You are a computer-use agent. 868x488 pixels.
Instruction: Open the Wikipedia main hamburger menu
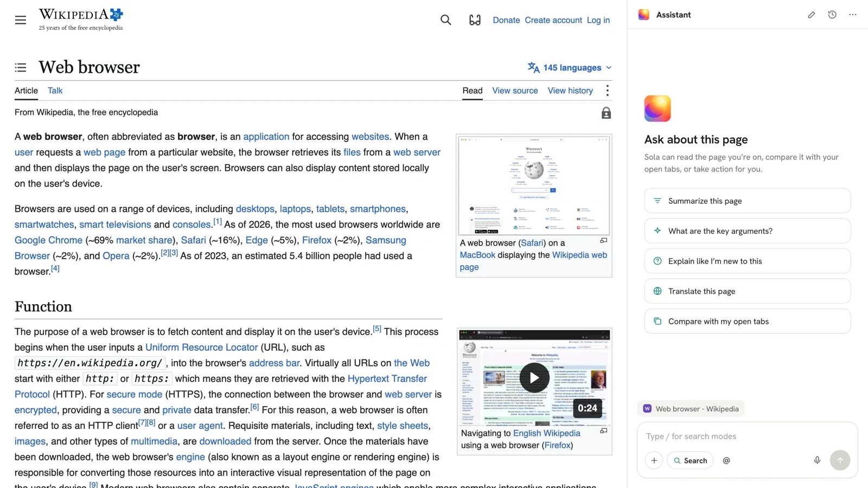21,20
